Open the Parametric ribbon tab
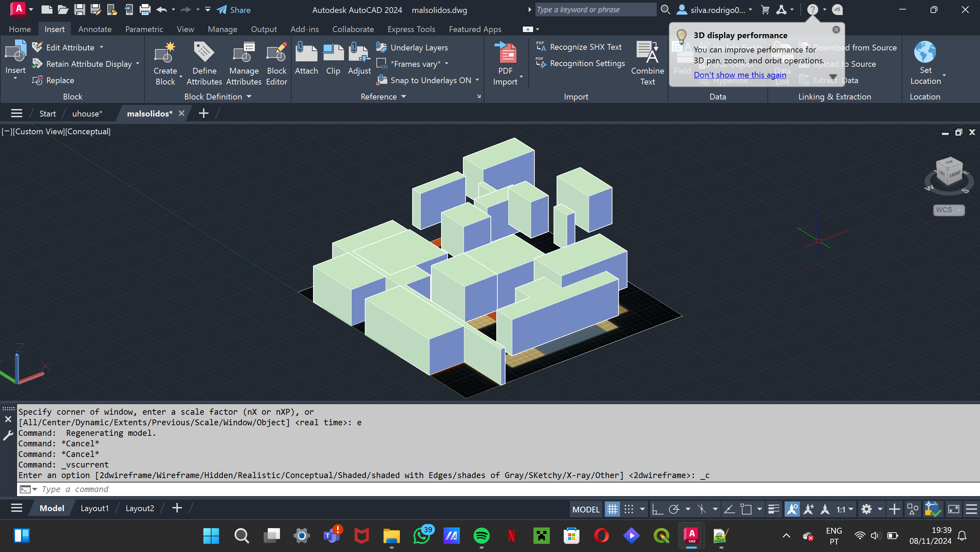The width and height of the screenshot is (980, 552). 144,29
